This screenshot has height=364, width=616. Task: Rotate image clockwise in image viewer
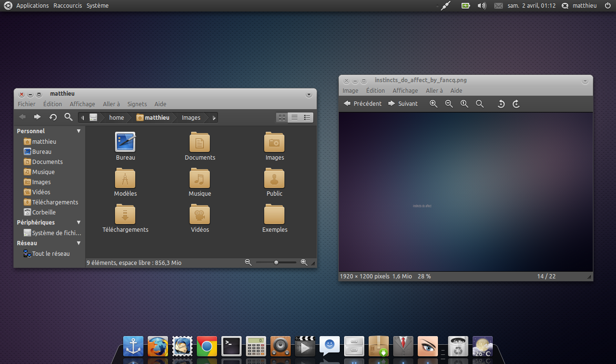[516, 104]
